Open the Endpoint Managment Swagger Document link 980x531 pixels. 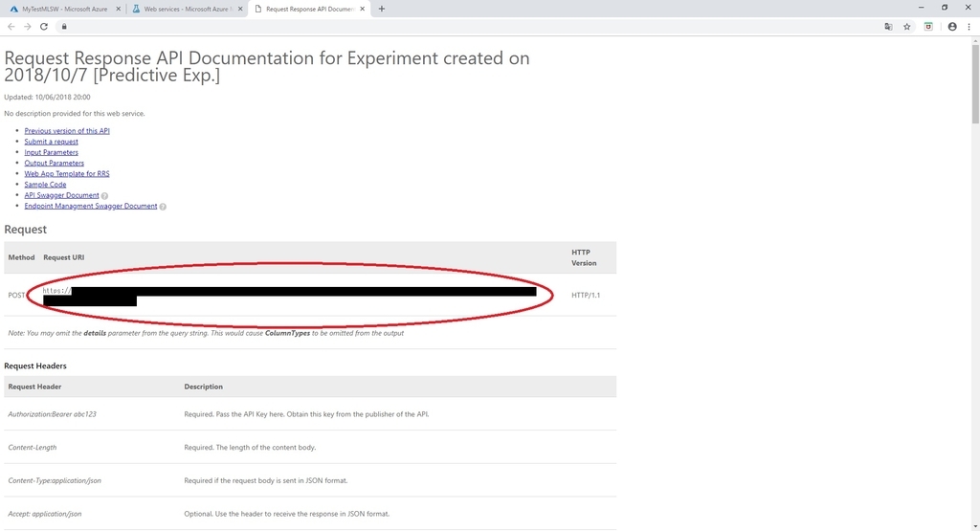(91, 206)
